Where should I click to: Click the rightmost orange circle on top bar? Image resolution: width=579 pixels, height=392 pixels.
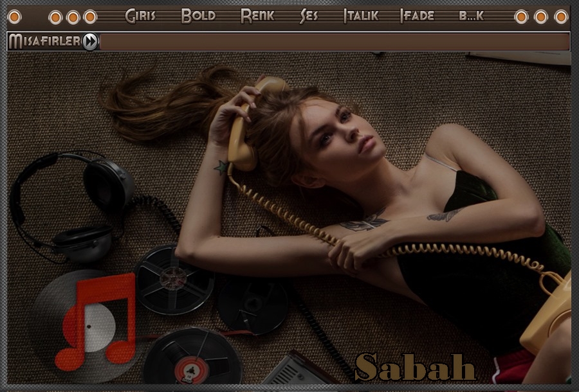pyautogui.click(x=561, y=17)
